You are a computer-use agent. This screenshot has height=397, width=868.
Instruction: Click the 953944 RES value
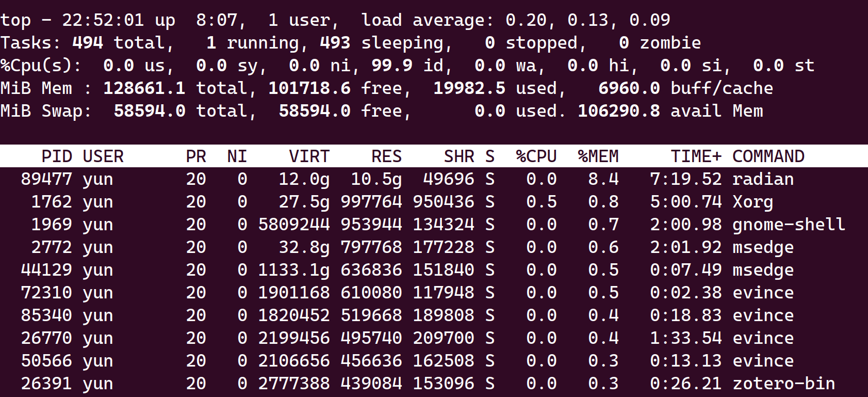pyautogui.click(x=371, y=225)
